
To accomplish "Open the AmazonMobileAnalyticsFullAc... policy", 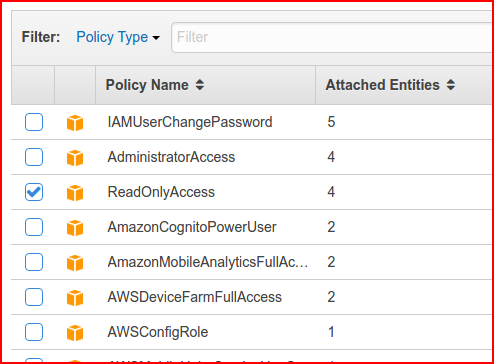I will (208, 262).
